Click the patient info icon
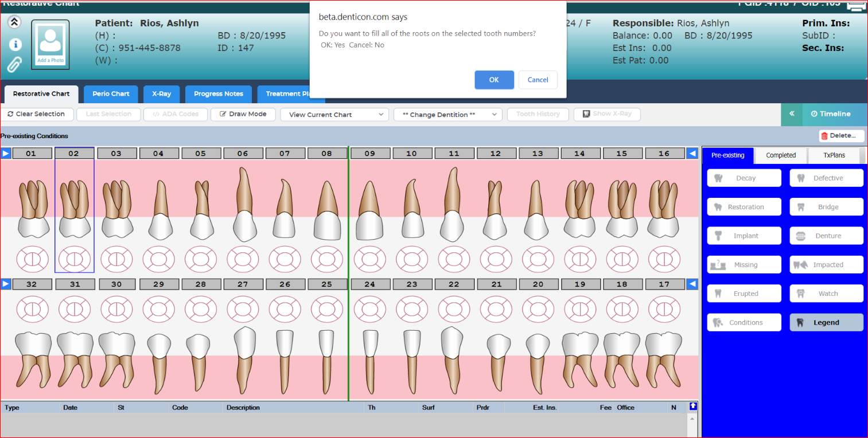 [15, 44]
